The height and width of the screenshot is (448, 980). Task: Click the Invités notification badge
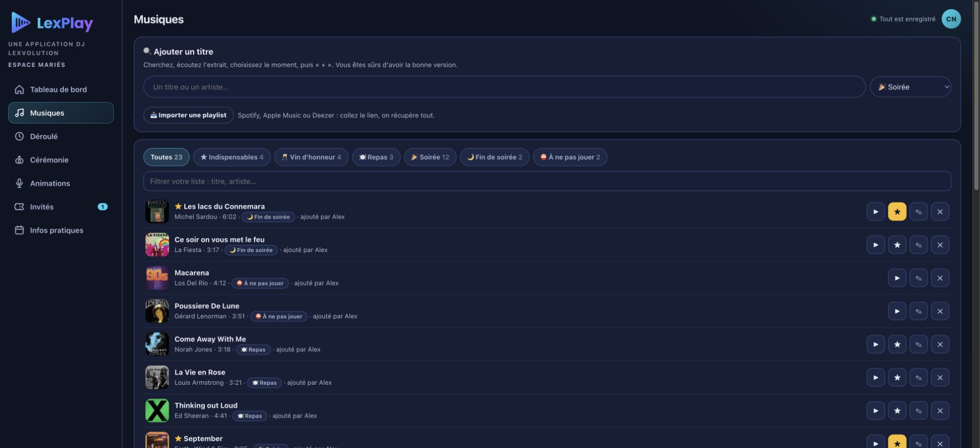click(x=103, y=207)
